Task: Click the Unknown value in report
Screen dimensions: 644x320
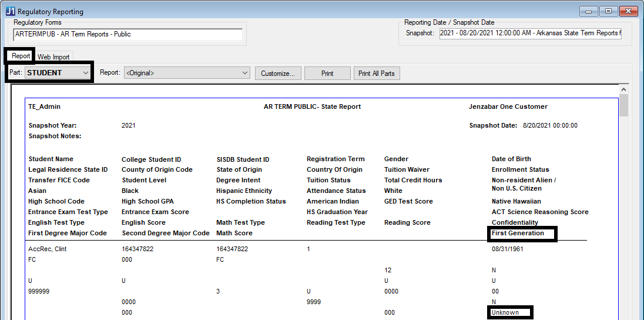Action: pos(505,312)
